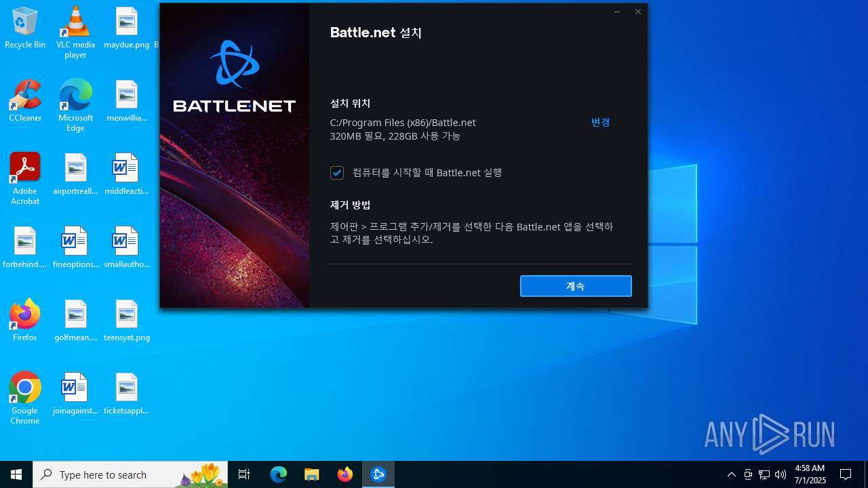Click the volume speaker tray icon

click(x=781, y=474)
